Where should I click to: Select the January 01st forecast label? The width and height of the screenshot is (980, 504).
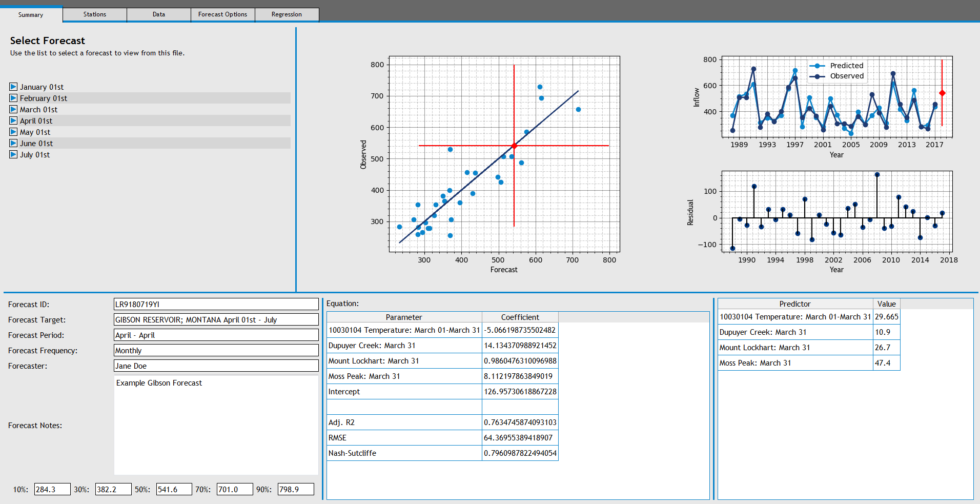(42, 87)
